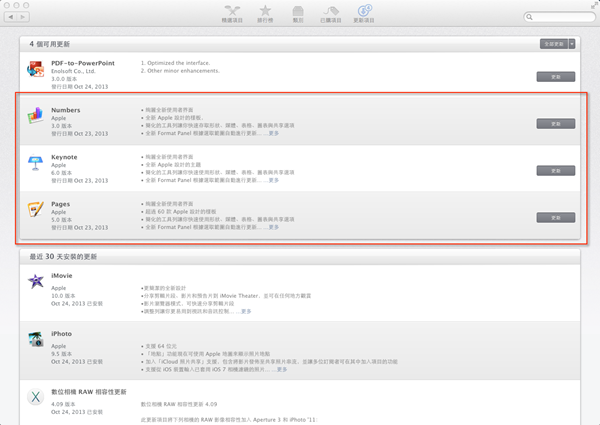
Task: Expand the 'more' link in Numbers description
Action: tap(272, 135)
